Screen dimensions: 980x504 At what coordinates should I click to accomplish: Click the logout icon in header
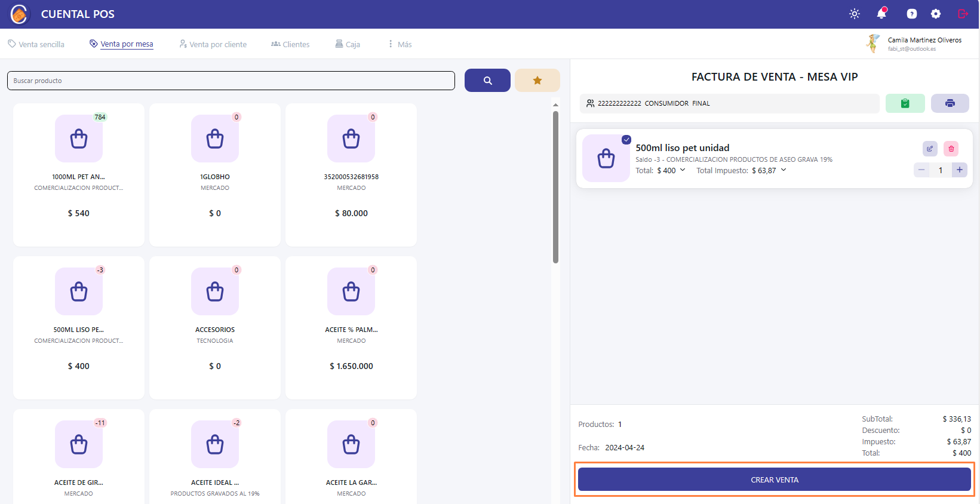point(963,14)
